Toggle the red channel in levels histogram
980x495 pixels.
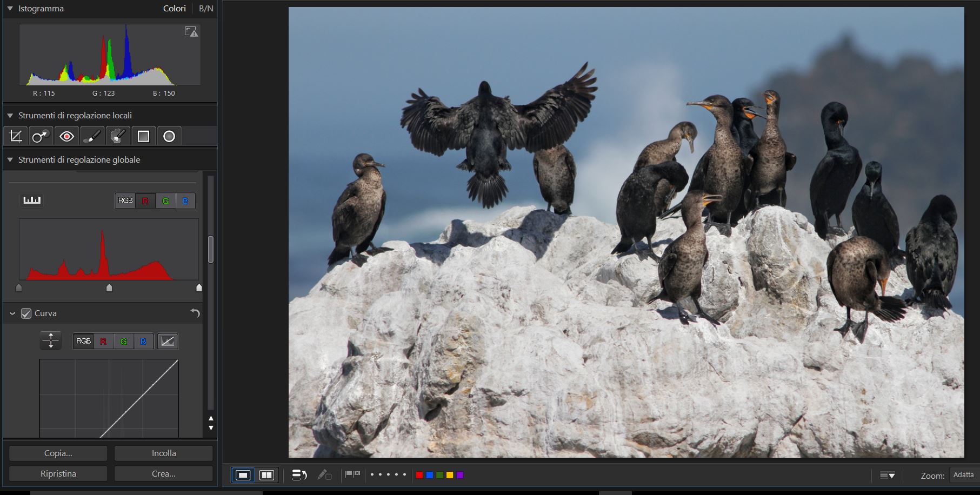(145, 201)
